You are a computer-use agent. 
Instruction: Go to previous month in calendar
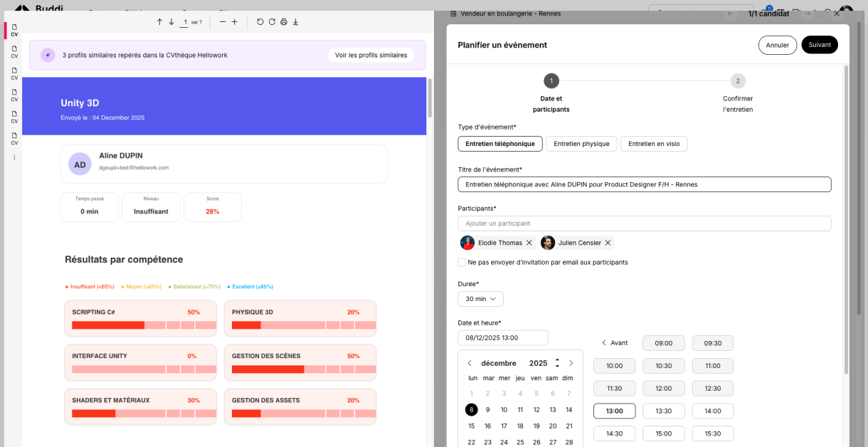click(470, 363)
